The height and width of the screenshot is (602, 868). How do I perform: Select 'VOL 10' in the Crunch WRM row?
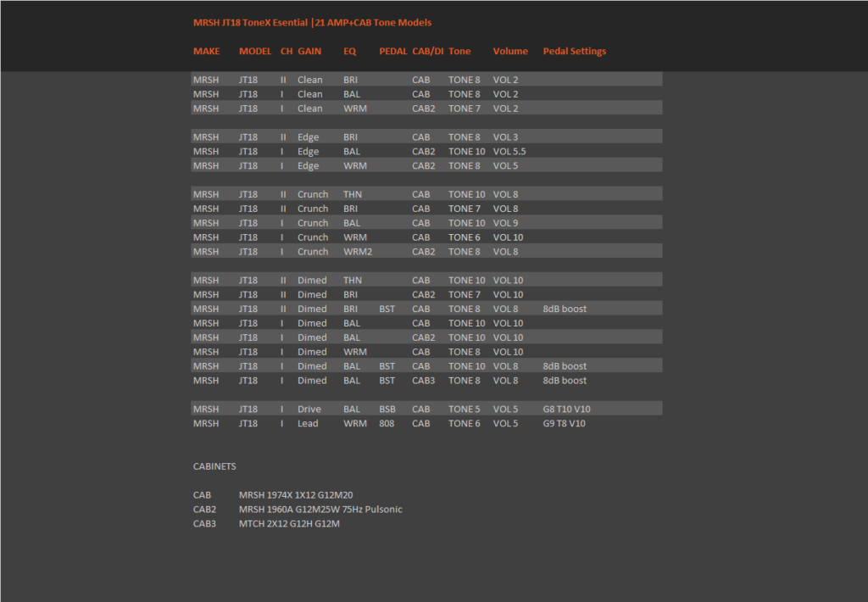coord(509,237)
